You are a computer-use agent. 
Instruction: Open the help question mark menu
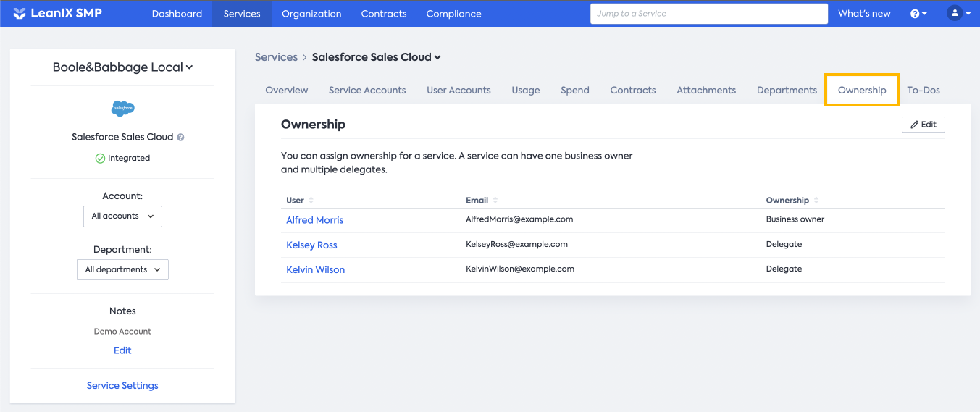pos(918,14)
